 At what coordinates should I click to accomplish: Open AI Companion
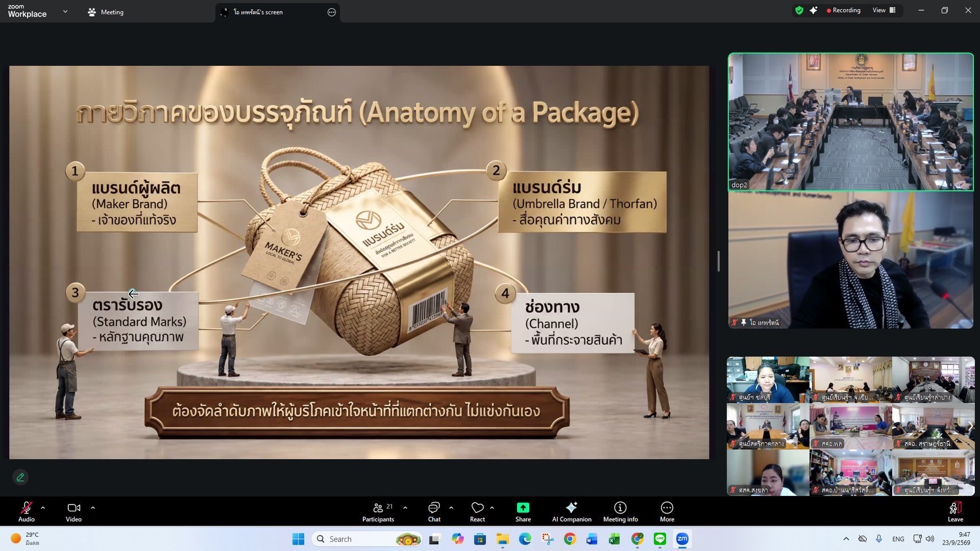(x=572, y=511)
